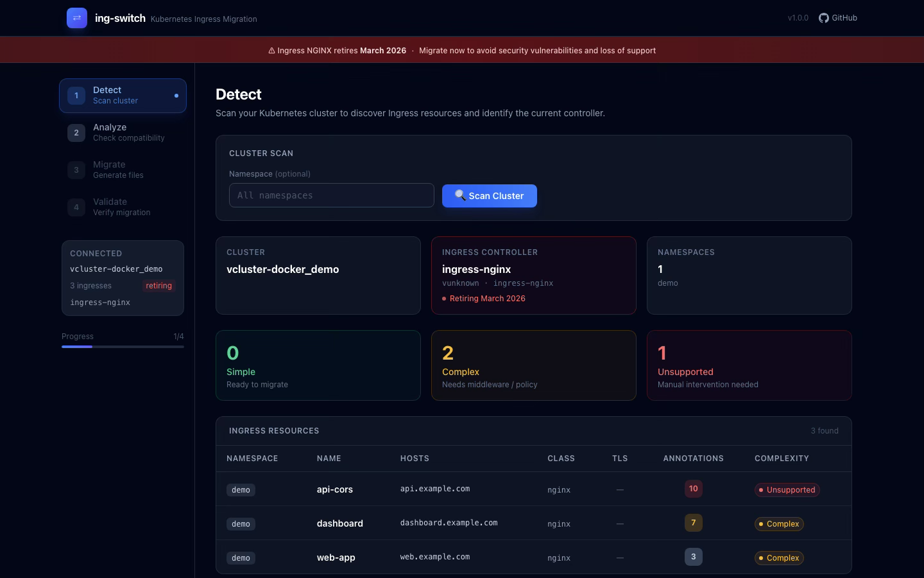Click the ing-switch logo icon
This screenshot has width=924, height=578.
tap(77, 18)
